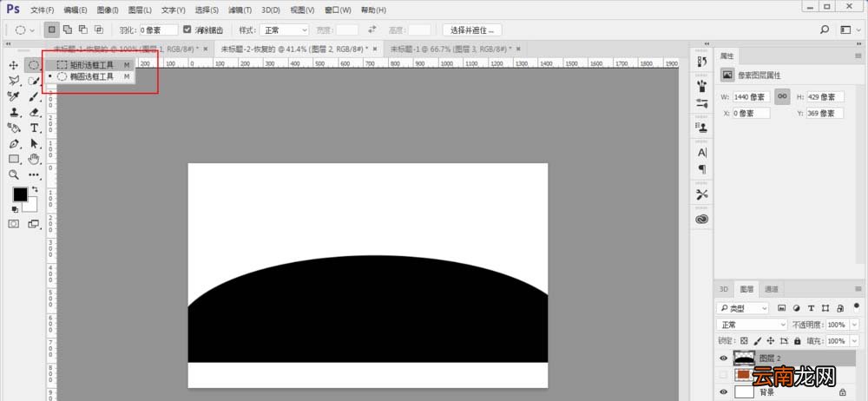Select the Type tool
Viewport: 868px width, 401px height.
coord(34,128)
